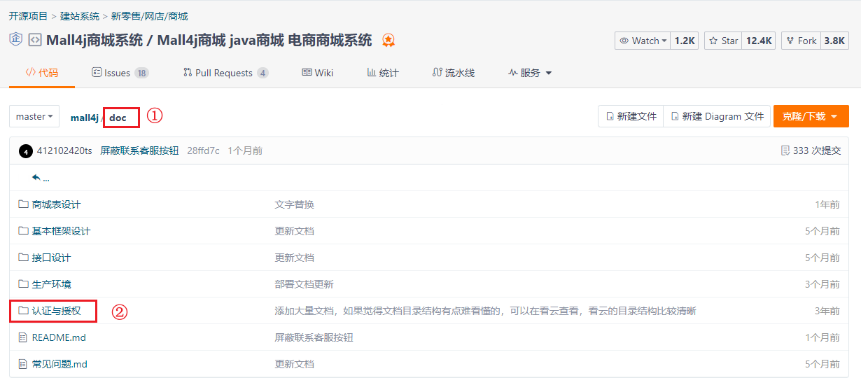Screen dimensions: 861x380
Task: Click the 新建文件 button
Action: tap(631, 116)
